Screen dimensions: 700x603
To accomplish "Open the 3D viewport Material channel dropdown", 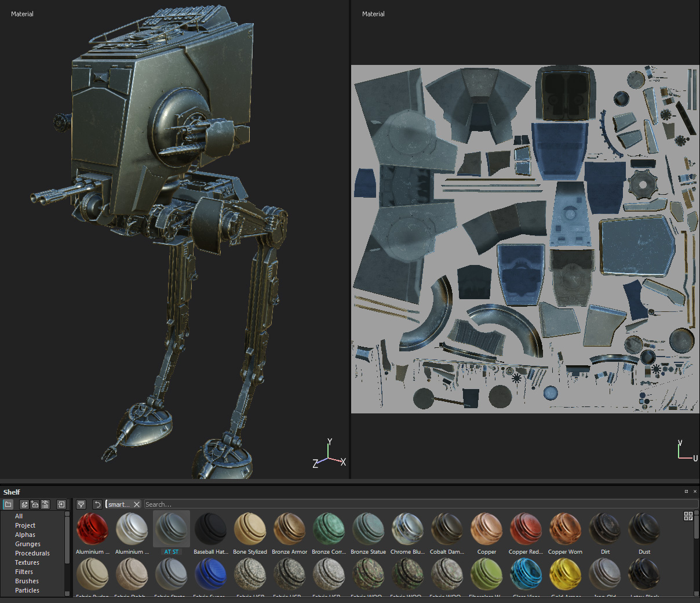I will tap(22, 14).
